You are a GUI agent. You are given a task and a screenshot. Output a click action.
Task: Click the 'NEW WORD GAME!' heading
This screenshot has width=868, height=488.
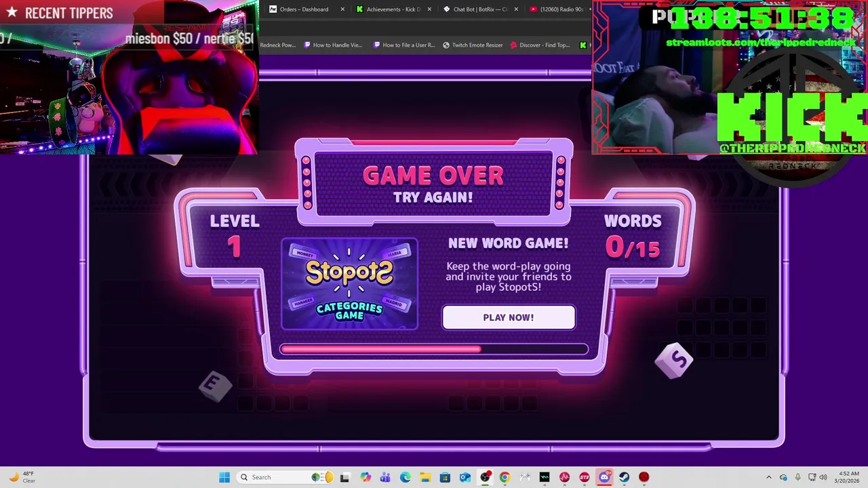[509, 243]
